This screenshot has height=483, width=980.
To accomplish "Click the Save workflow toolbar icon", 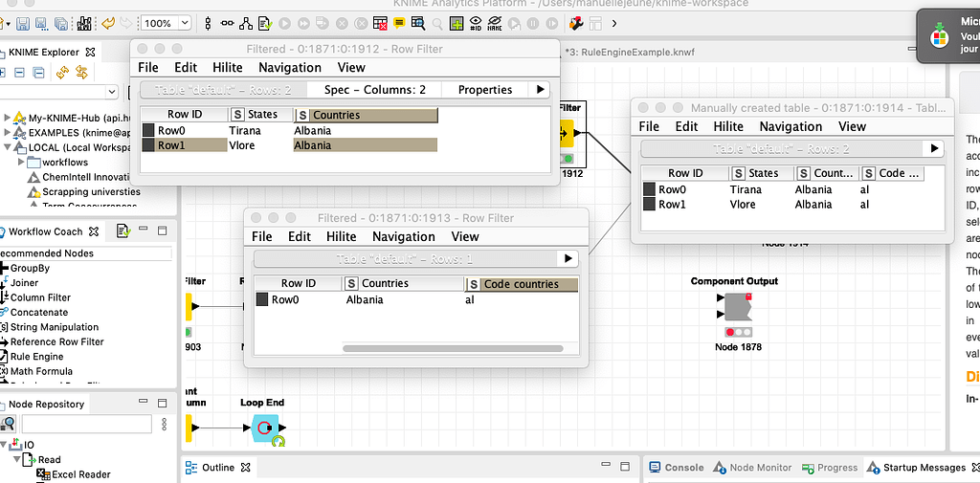I will click(23, 24).
